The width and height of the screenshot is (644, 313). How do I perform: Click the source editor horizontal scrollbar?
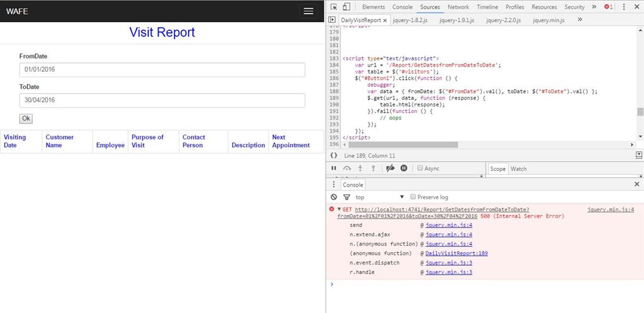(x=403, y=145)
